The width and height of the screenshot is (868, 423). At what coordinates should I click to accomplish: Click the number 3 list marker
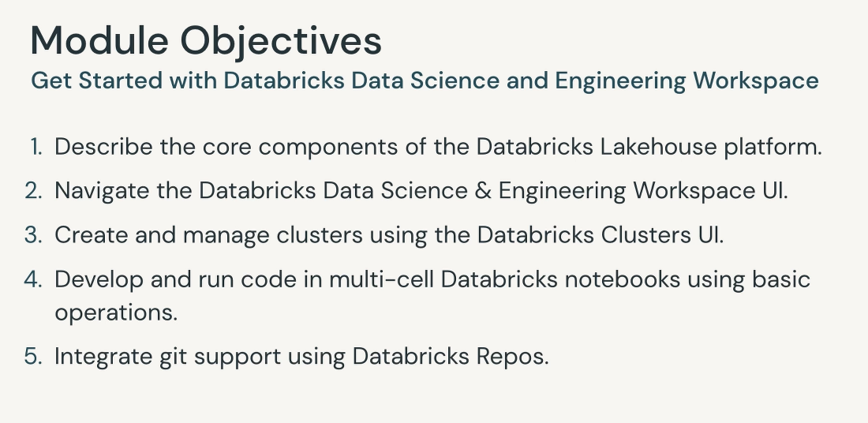33,235
